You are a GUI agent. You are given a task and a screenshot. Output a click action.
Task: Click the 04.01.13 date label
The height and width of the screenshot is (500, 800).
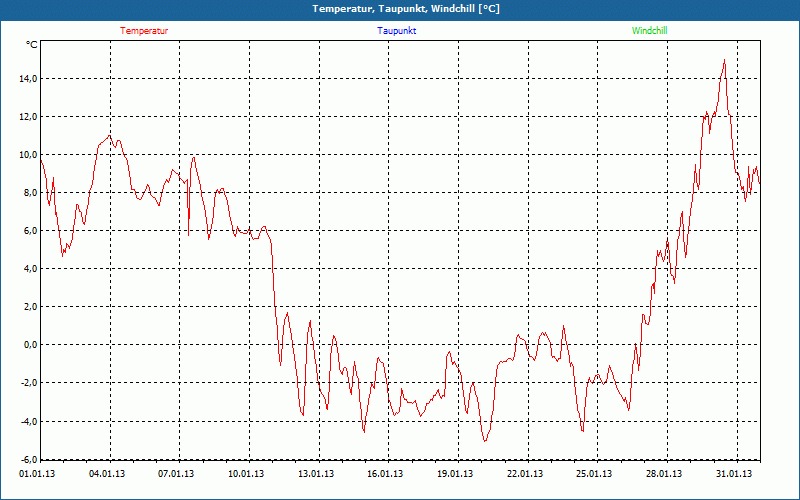pos(107,474)
